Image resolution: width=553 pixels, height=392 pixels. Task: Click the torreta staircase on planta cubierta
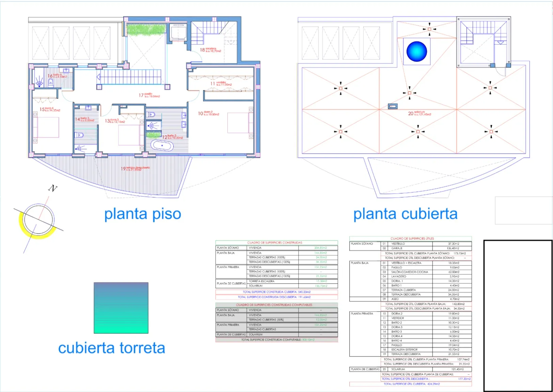[483, 32]
